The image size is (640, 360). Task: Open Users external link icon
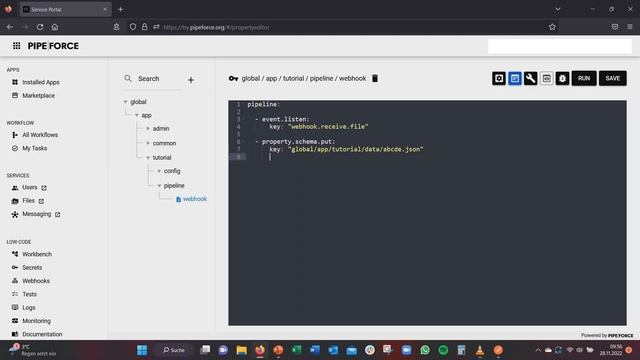tap(44, 188)
